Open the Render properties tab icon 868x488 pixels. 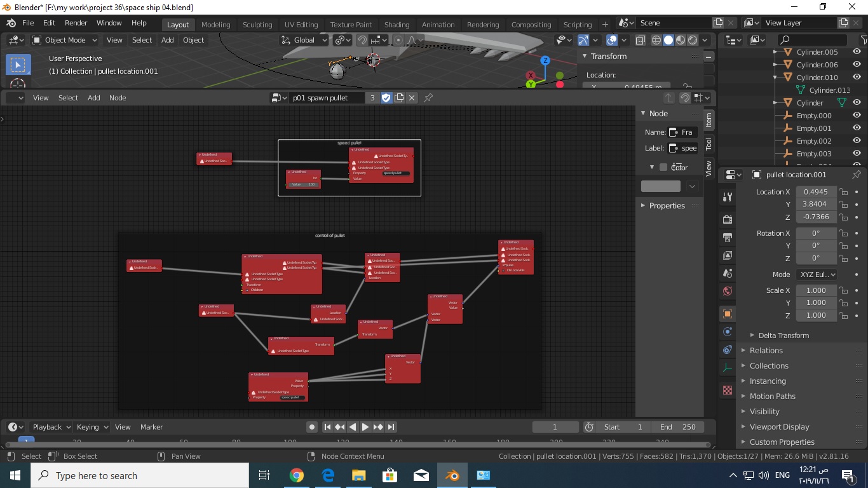pos(728,219)
